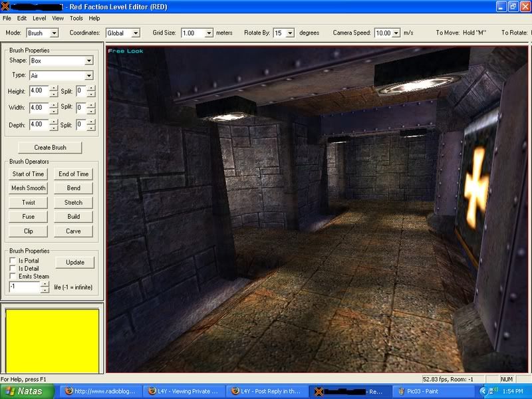
Task: Click the Clip brush operator
Action: point(28,231)
